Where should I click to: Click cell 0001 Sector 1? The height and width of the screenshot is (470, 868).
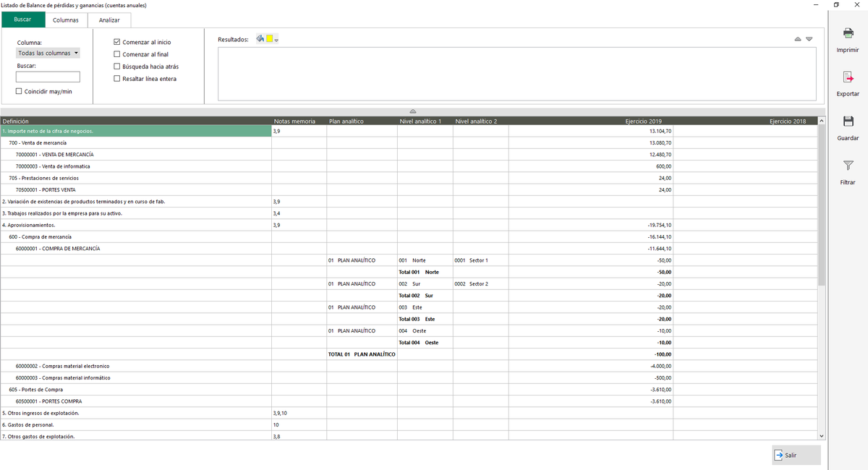click(x=481, y=260)
